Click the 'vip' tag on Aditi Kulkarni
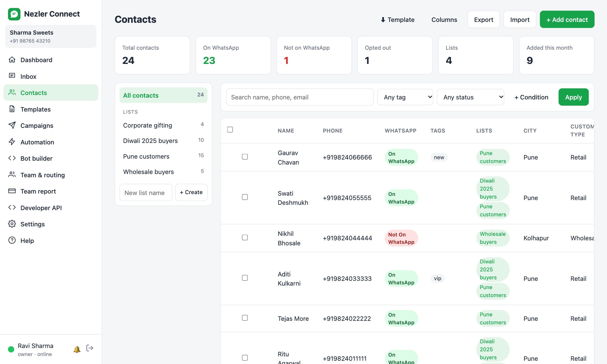Screen dimensions: 607x364 pyautogui.click(x=438, y=278)
